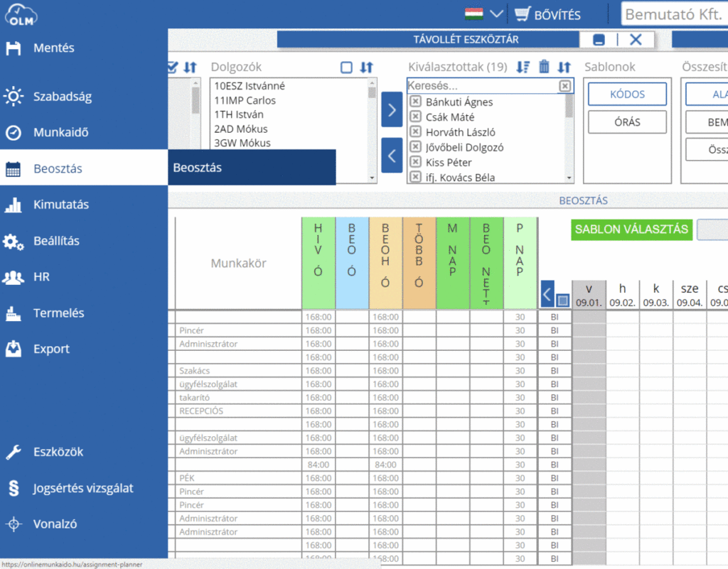Image resolution: width=728 pixels, height=569 pixels.
Task: Open the language flag dropdown
Action: click(483, 14)
